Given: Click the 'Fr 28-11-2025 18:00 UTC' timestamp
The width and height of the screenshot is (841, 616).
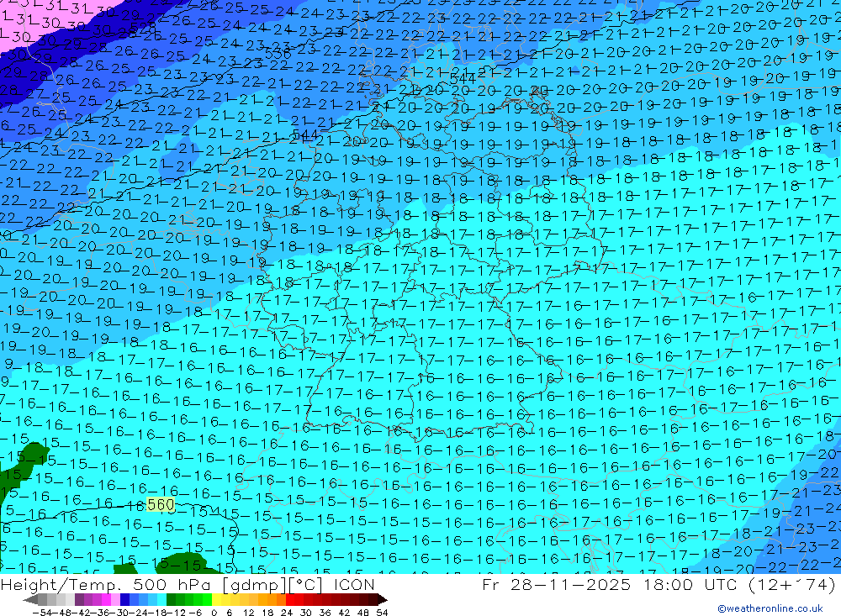Looking at the screenshot, I should pos(611,584).
